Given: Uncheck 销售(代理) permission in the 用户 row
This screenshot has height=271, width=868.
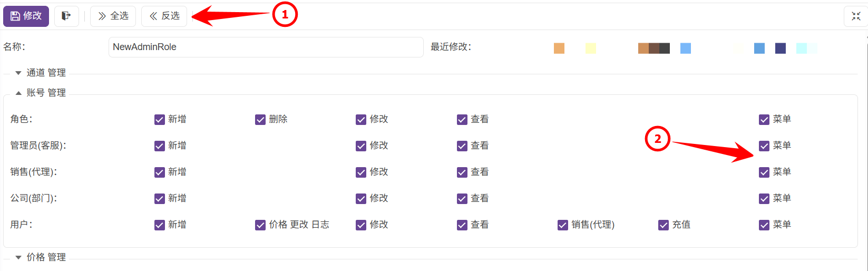Looking at the screenshot, I should pyautogui.click(x=563, y=225).
